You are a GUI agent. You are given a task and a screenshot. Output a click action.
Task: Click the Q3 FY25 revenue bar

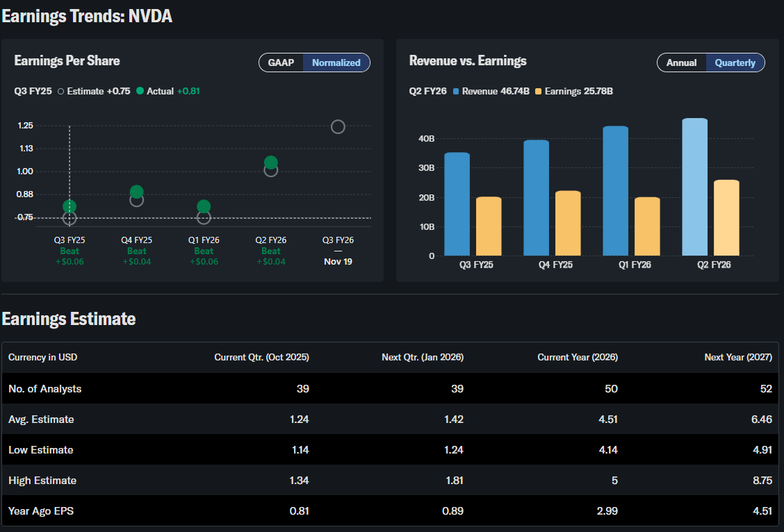(x=457, y=204)
